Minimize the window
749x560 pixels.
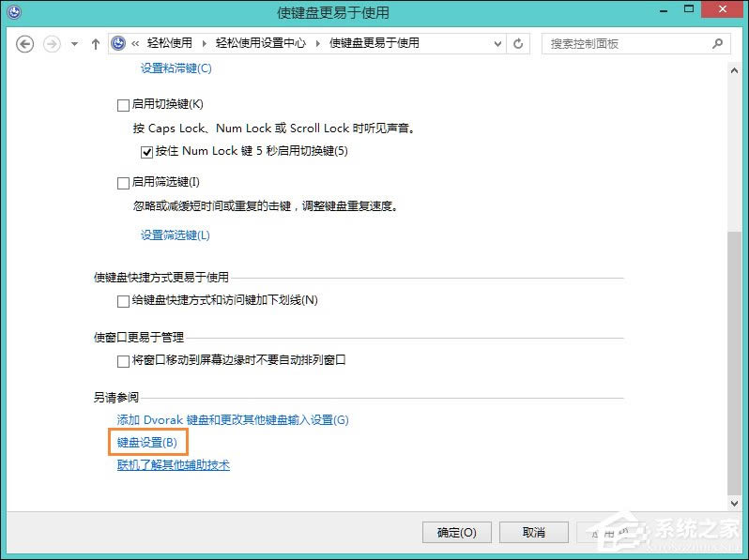pyautogui.click(x=663, y=10)
